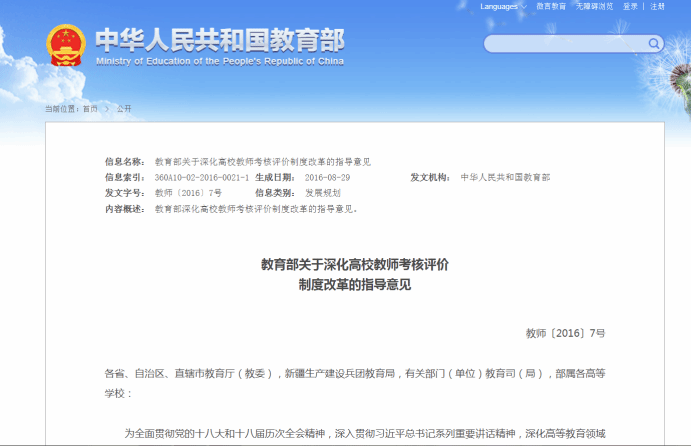
Task: Click the right-aligned 教师〔2016〕7号 text
Action: click(x=565, y=333)
